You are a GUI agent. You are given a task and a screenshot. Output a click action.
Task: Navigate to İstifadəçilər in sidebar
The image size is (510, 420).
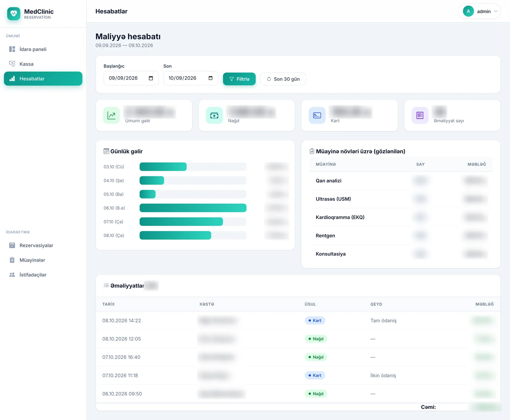click(x=43, y=275)
